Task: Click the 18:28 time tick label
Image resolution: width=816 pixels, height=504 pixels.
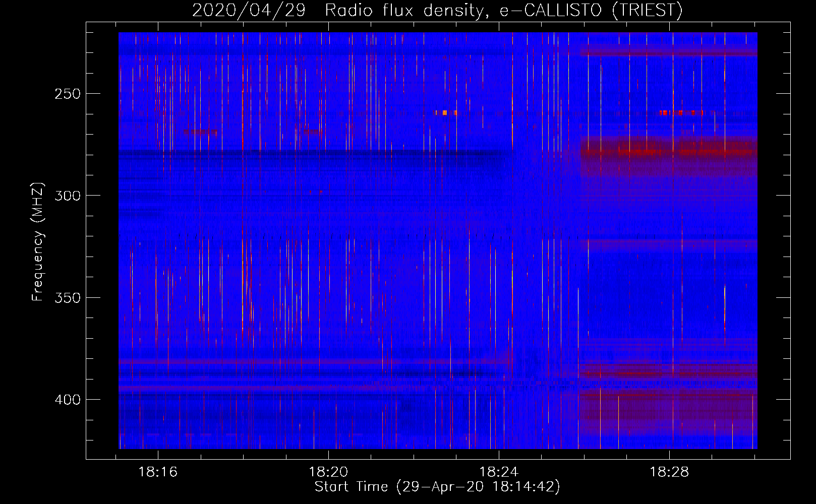Action: coord(669,472)
